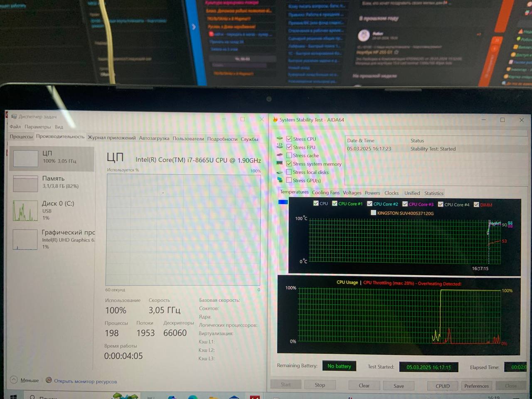532x399 pixels.
Task: Disable the Stress FPU checkbox
Action: 289,147
